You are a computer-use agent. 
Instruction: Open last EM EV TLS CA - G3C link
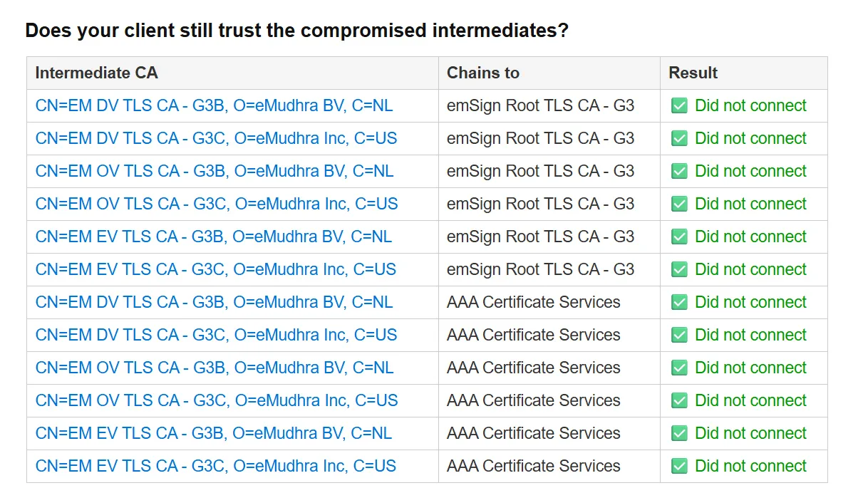pyautogui.click(x=216, y=466)
